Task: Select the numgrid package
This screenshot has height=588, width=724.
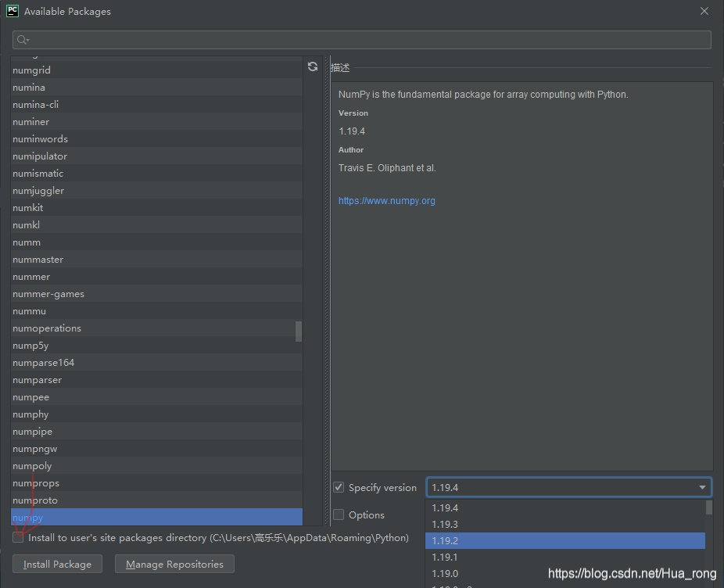Action: coord(156,70)
